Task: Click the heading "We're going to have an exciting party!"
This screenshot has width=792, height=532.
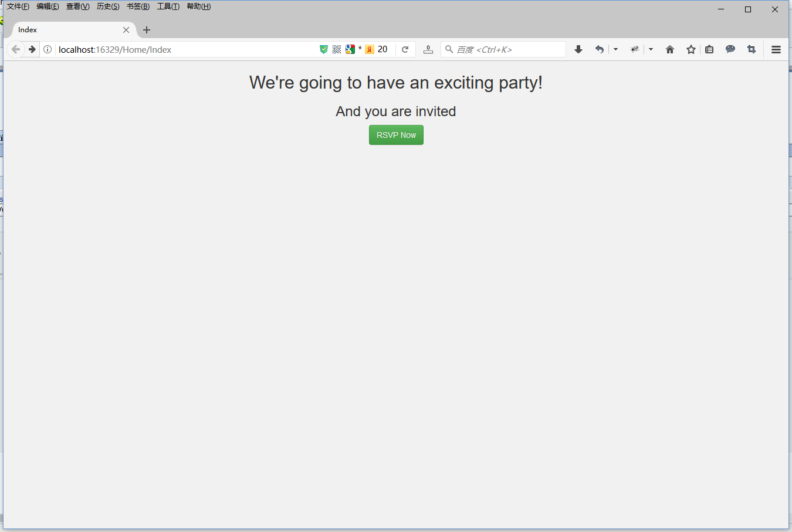Action: (396, 83)
